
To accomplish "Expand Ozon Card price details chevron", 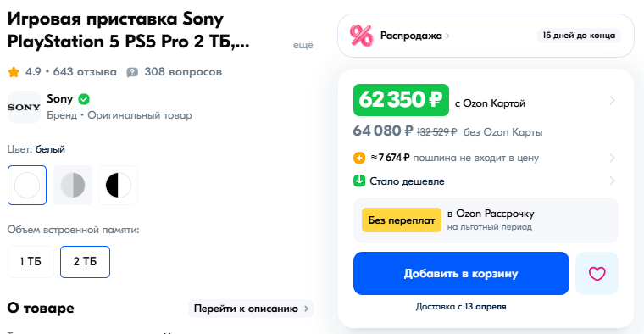I will [x=612, y=100].
